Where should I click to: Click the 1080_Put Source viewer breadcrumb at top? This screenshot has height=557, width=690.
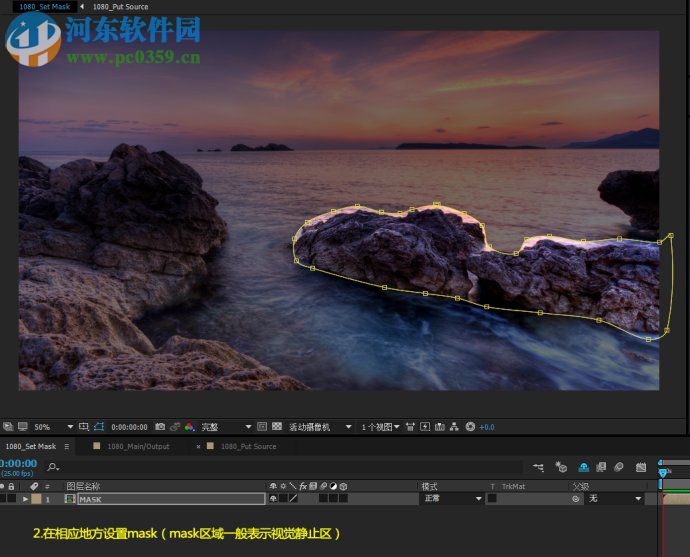pyautogui.click(x=120, y=7)
